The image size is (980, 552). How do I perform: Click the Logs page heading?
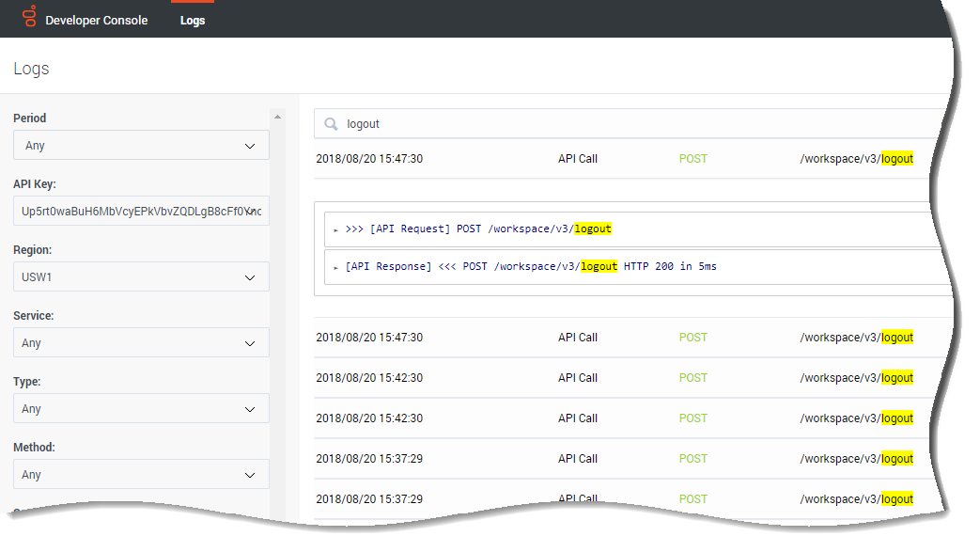(x=31, y=69)
